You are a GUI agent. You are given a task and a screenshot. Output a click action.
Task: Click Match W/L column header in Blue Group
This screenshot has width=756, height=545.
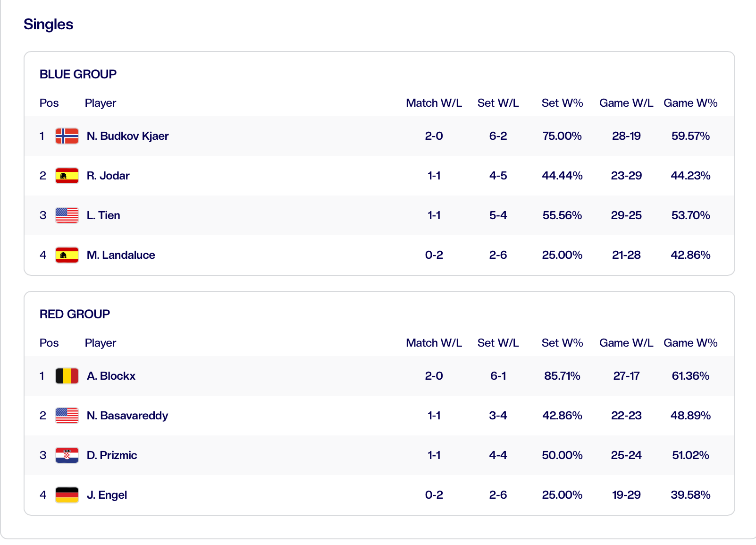pyautogui.click(x=434, y=103)
